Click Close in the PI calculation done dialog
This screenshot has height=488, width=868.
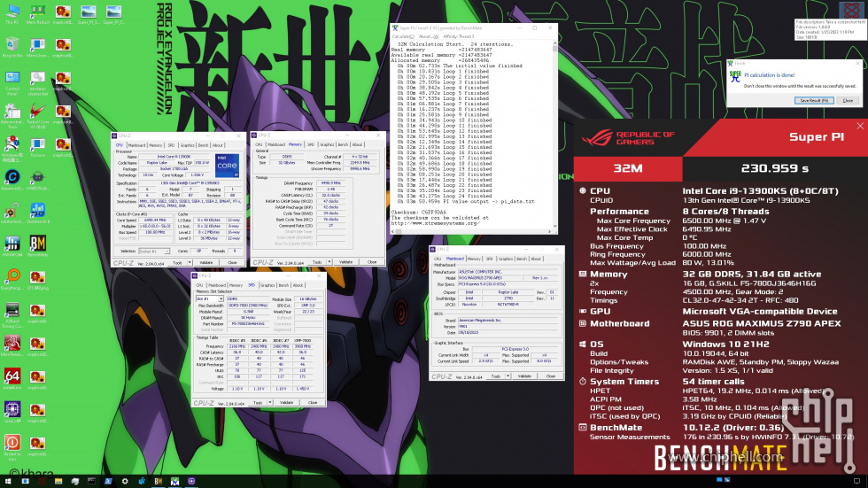848,101
